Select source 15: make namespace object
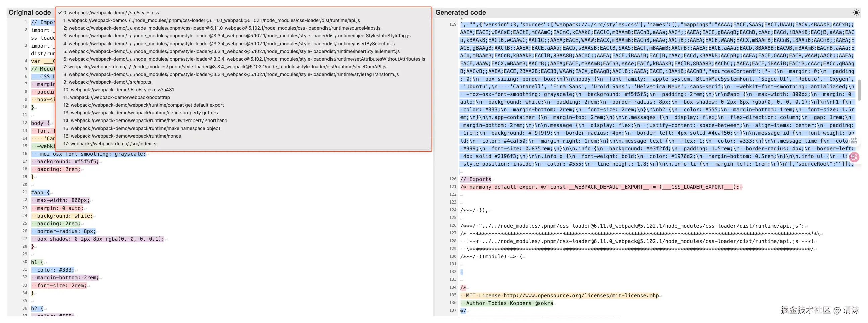 click(x=243, y=129)
